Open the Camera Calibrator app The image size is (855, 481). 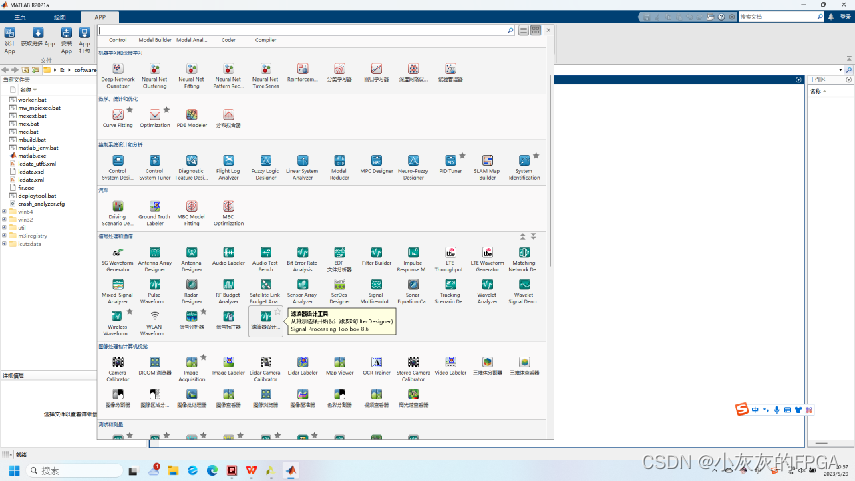118,369
